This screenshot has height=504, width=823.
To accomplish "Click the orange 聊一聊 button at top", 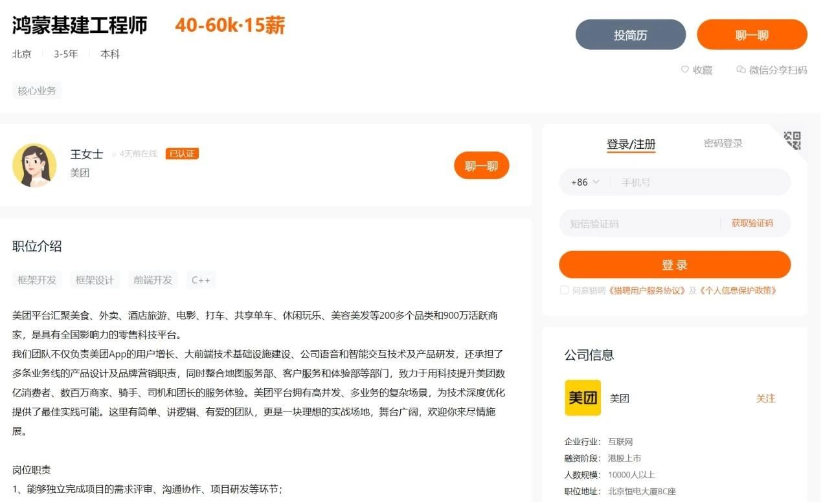I will [x=752, y=34].
